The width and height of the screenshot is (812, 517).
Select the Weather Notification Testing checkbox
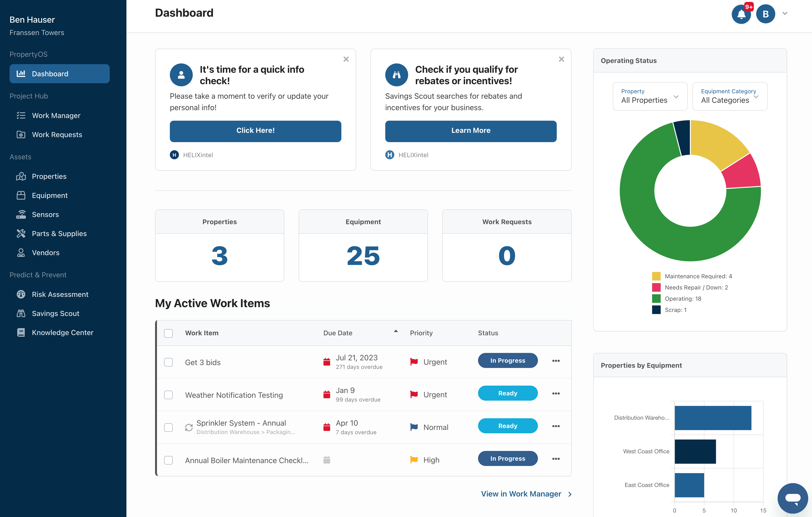click(x=169, y=395)
